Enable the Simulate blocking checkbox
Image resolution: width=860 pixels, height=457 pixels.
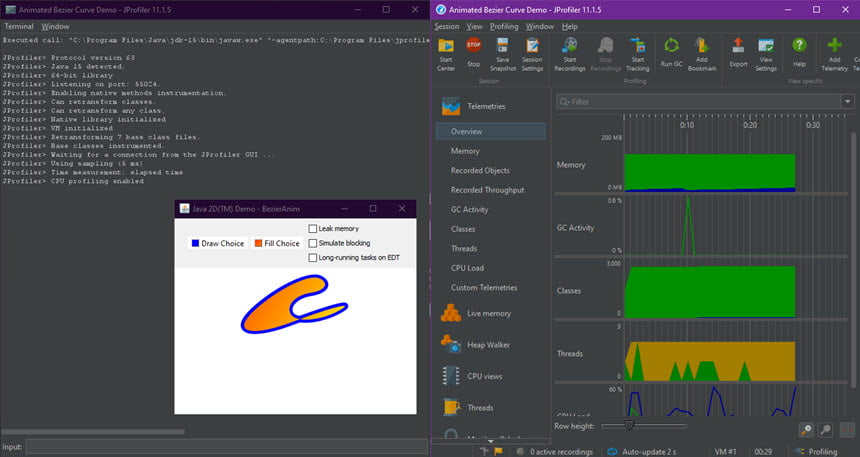[x=313, y=243]
